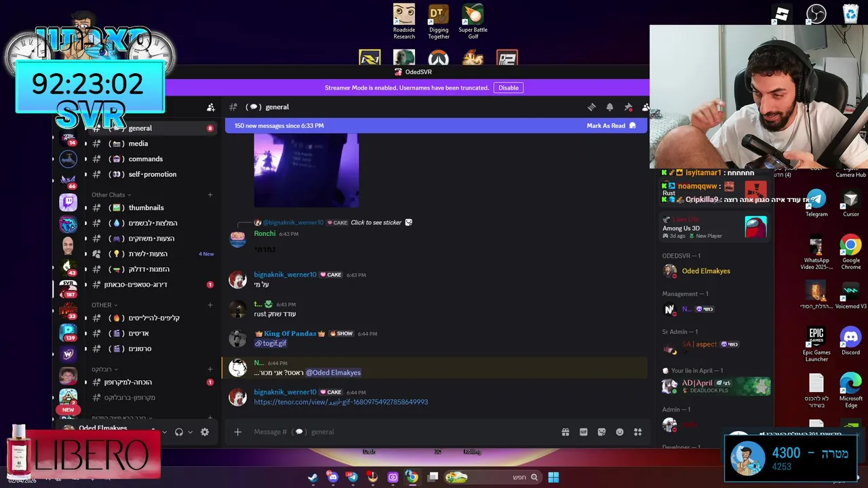Click the @Oded Elmakyes mention
868x488 pixels.
[333, 373]
